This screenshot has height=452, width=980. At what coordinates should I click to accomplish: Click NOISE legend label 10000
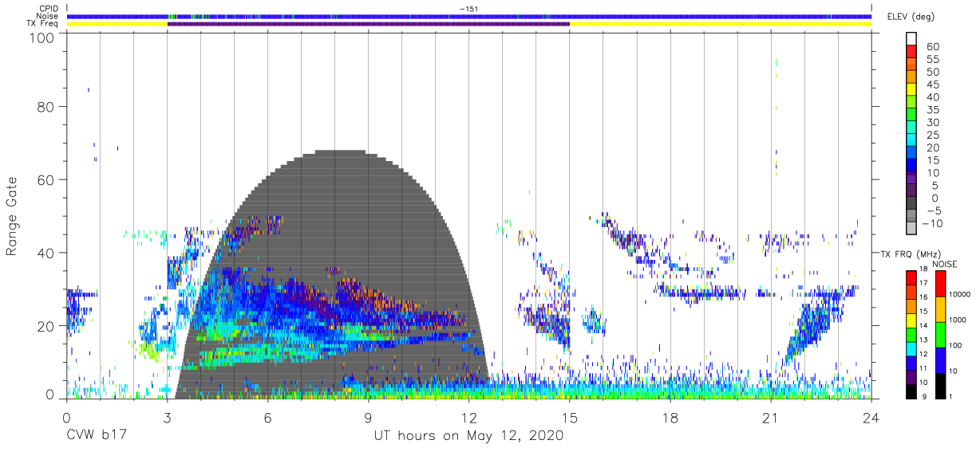click(x=959, y=296)
